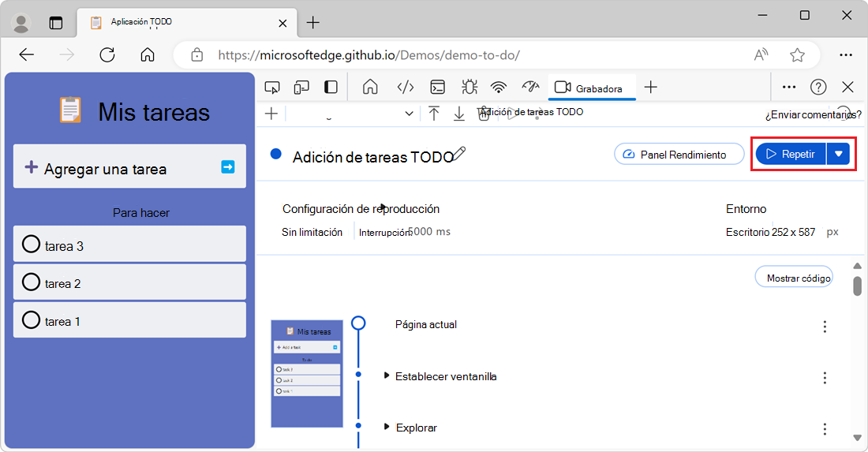Open a new browser tab
Viewport: 868px width, 452px height.
[312, 23]
